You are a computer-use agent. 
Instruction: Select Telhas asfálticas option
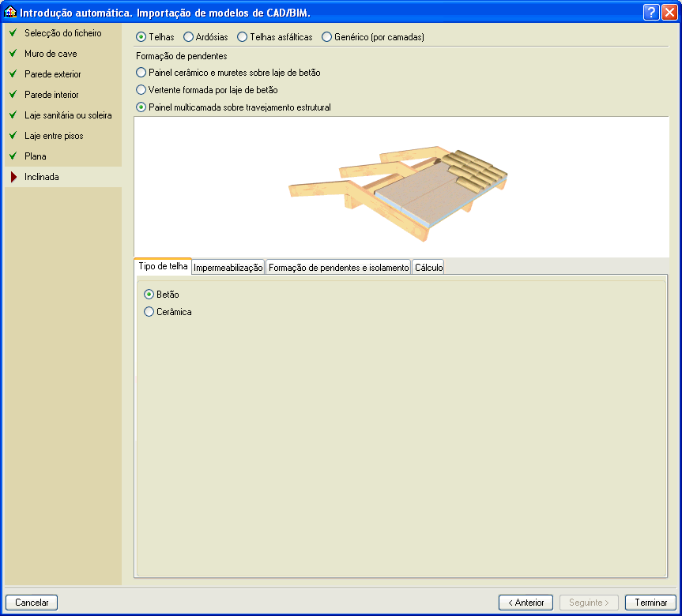tap(242, 37)
